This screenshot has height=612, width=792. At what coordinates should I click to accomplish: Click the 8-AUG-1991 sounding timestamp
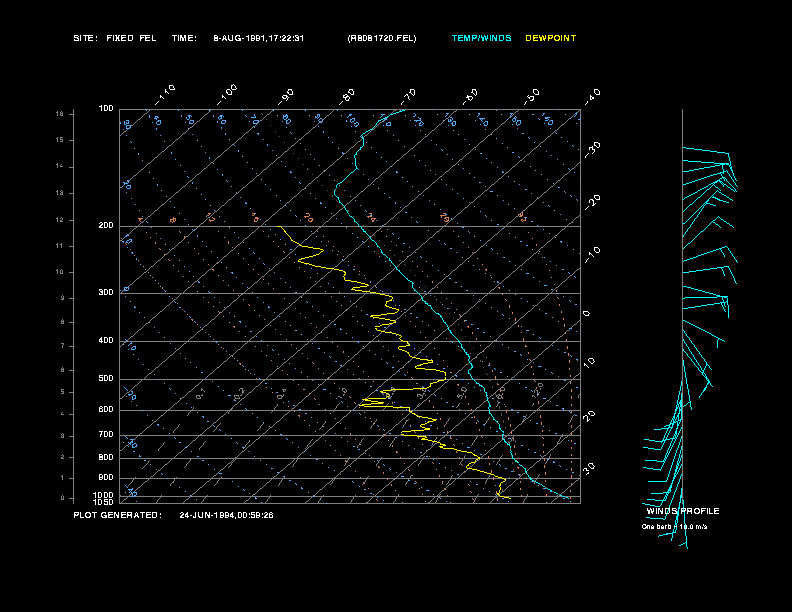[259, 38]
